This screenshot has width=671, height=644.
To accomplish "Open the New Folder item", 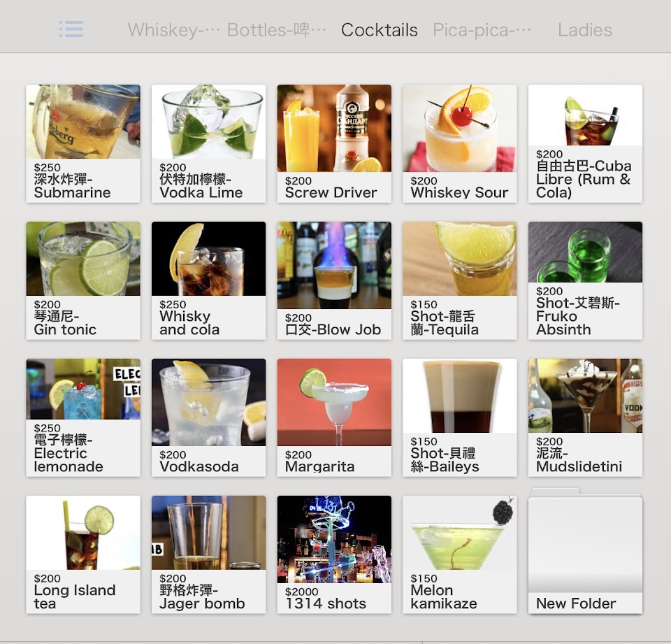I will [585, 552].
